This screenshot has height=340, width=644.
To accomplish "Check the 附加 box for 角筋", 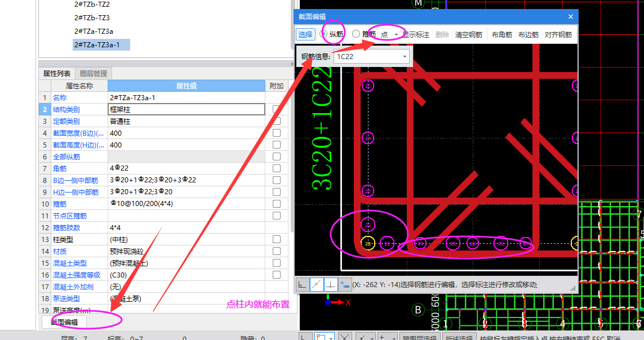I will [277, 168].
